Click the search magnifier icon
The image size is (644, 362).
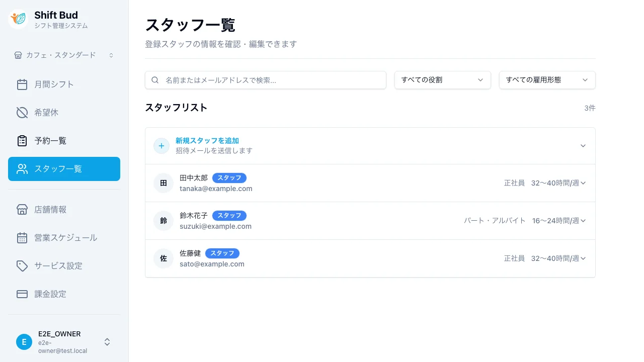point(155,79)
